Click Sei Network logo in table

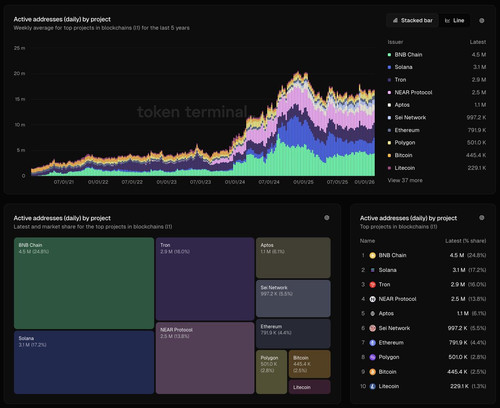(x=373, y=328)
